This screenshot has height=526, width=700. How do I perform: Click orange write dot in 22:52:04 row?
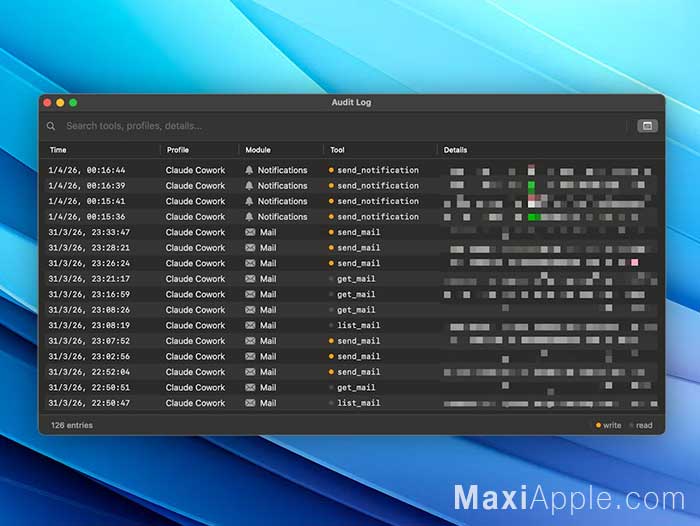[x=331, y=372]
